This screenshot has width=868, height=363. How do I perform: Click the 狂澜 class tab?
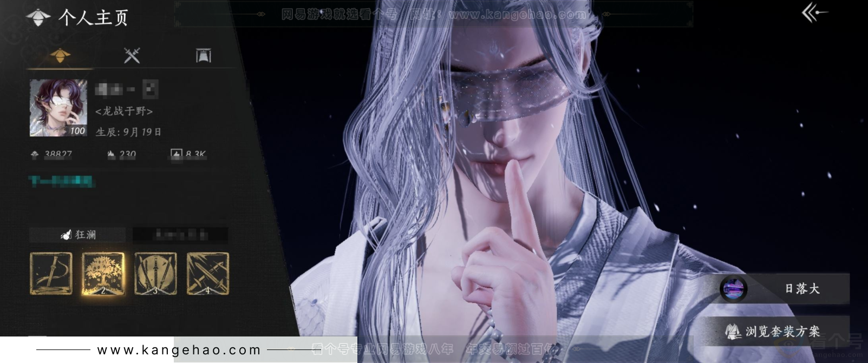pyautogui.click(x=78, y=235)
